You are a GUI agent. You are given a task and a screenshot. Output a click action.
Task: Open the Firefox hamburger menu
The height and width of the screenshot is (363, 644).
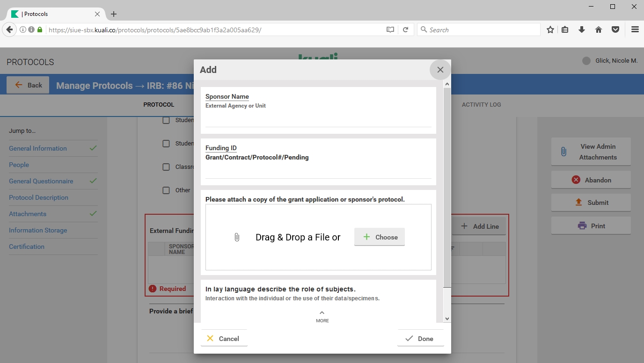coord(635,29)
